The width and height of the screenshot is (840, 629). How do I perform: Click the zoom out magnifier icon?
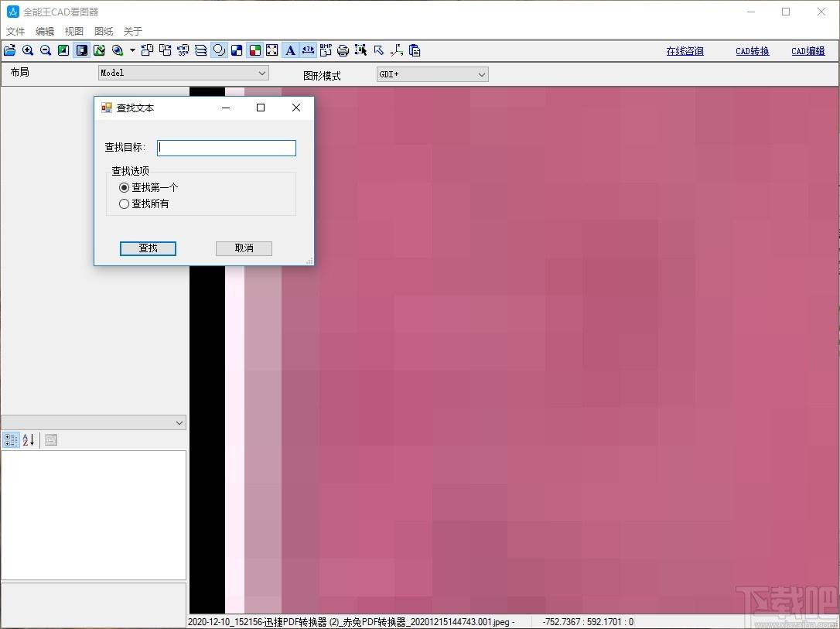[46, 50]
